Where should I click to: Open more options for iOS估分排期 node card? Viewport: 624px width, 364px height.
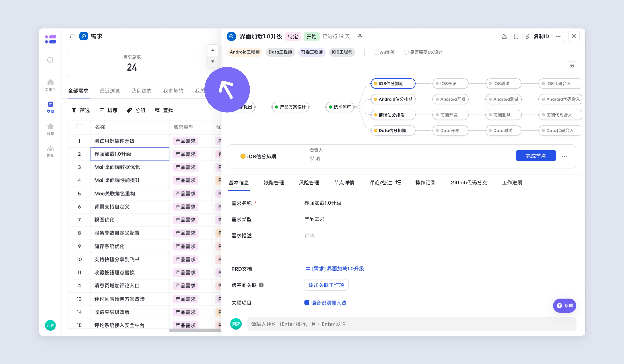(564, 156)
